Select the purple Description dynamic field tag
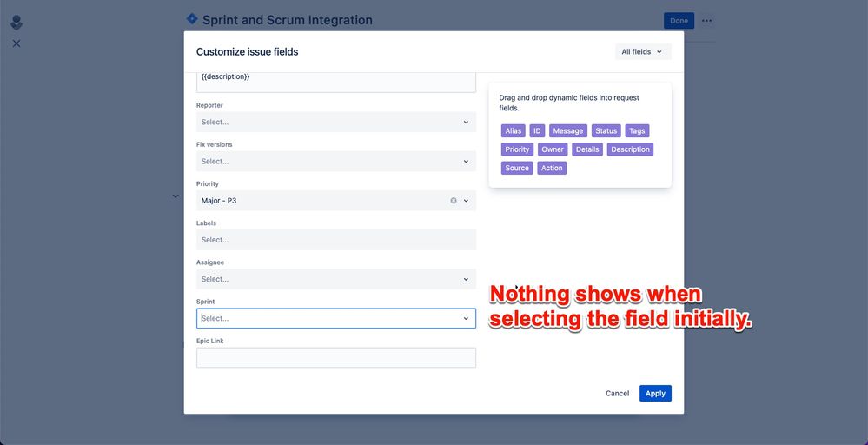This screenshot has width=868, height=445. click(630, 149)
